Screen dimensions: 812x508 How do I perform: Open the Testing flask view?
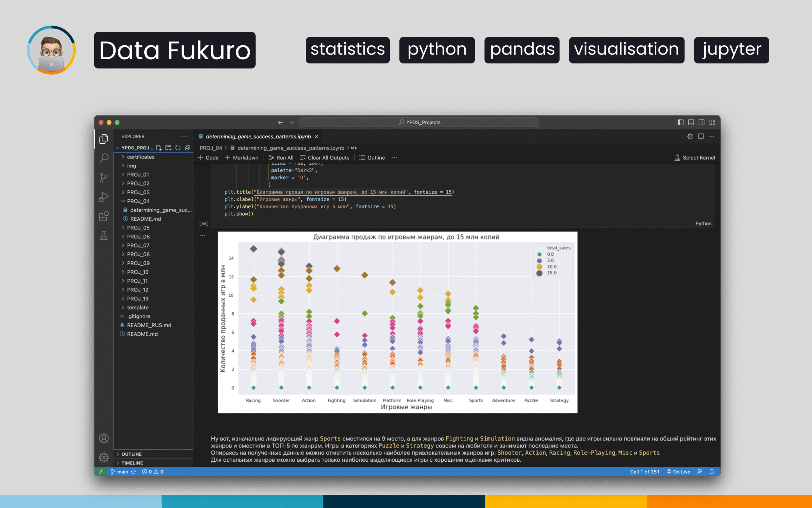pos(104,236)
